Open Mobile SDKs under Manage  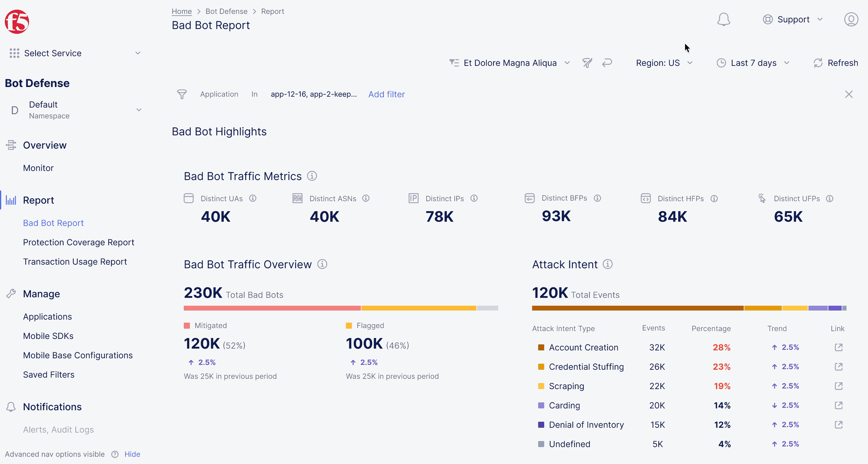click(48, 336)
